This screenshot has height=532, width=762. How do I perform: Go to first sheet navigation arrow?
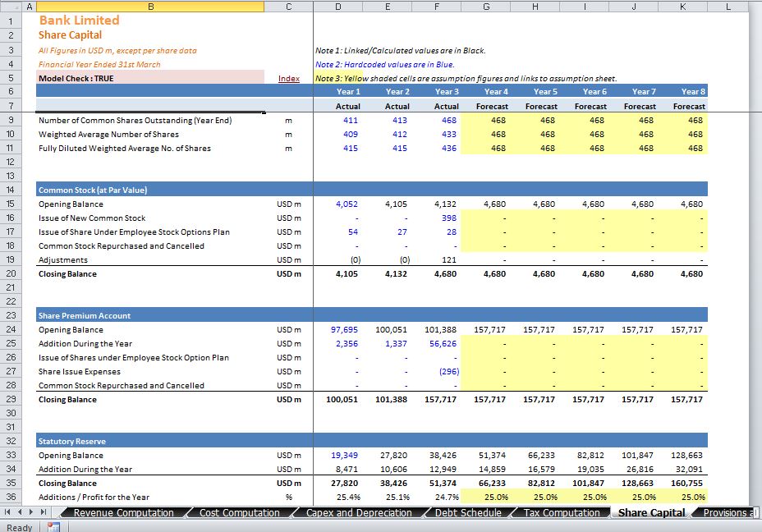tap(7, 512)
